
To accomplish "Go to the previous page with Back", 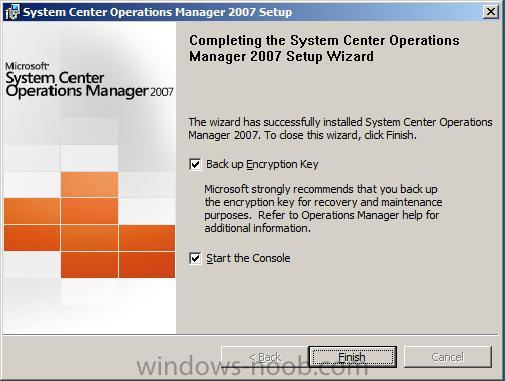I will tap(265, 357).
